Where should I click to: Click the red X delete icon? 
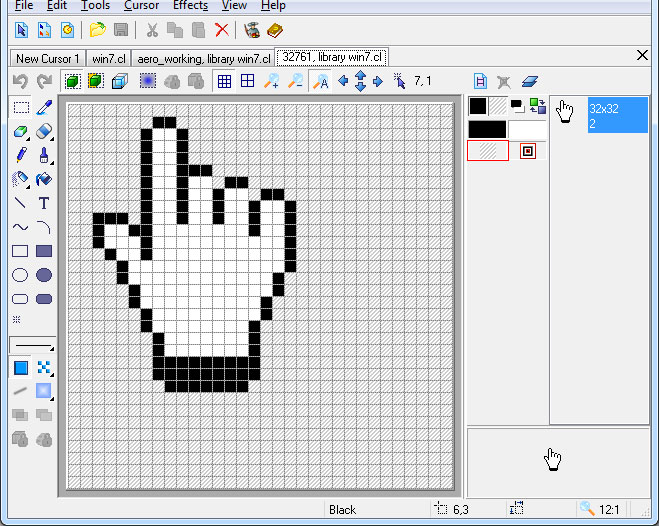click(222, 30)
